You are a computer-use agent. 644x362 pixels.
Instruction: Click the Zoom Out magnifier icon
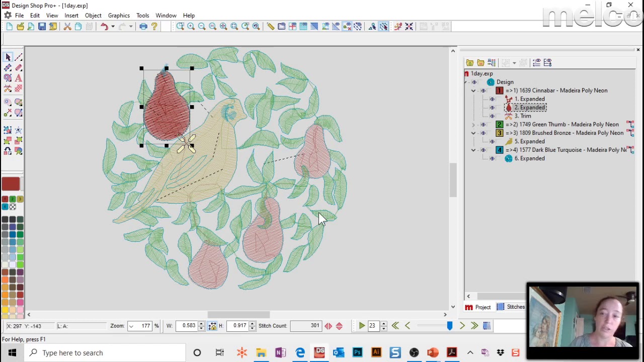[202, 27]
